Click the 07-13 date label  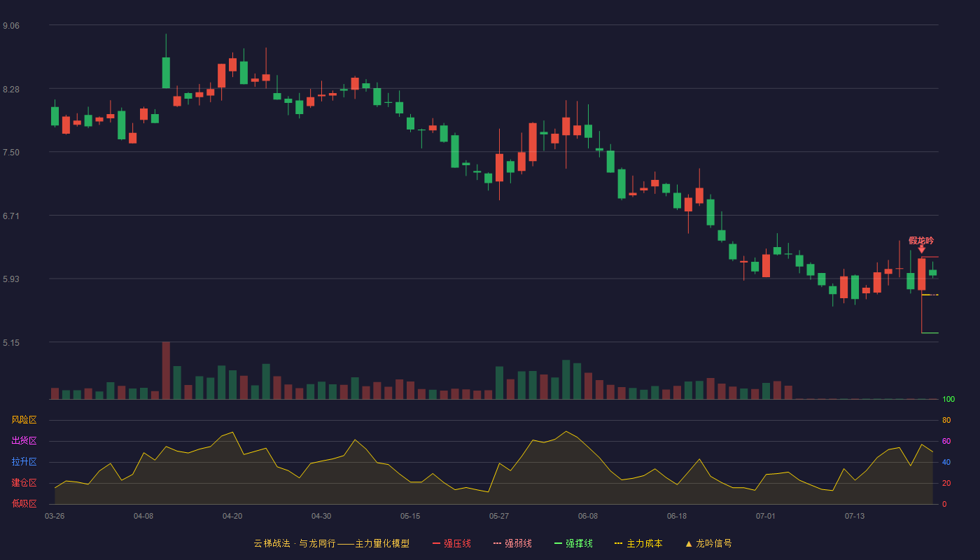click(x=855, y=516)
